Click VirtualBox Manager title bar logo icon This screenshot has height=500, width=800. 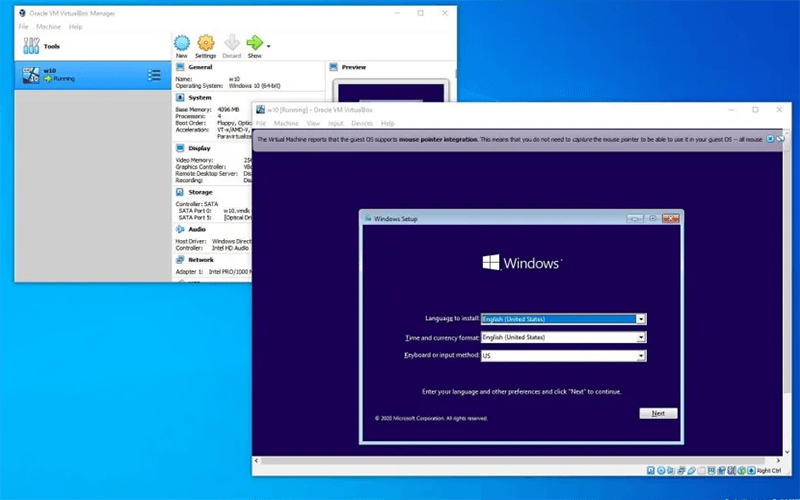(x=22, y=13)
